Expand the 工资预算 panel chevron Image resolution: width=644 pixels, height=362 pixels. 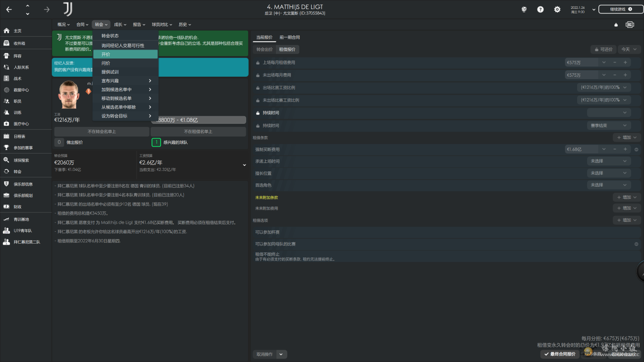point(244,165)
